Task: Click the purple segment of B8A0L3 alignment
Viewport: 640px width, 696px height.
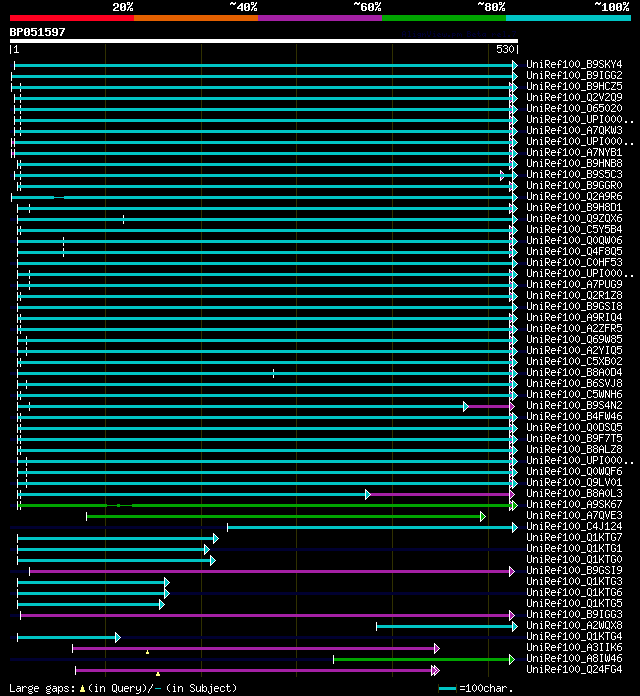Action: coord(440,494)
